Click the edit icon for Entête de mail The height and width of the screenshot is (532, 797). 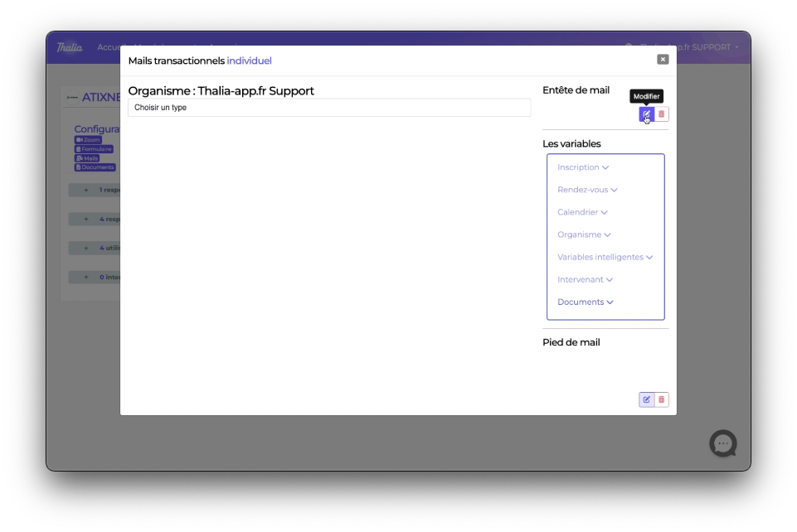click(646, 114)
